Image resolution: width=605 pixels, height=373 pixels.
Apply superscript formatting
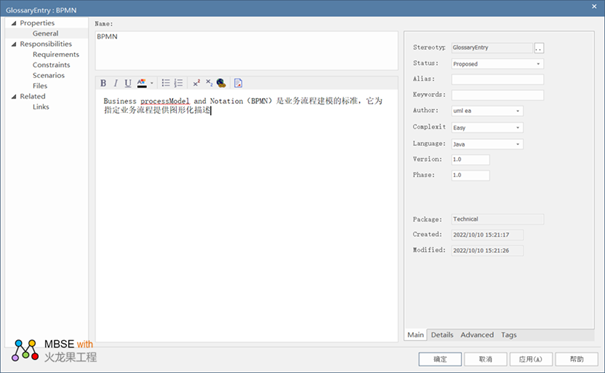coord(196,83)
